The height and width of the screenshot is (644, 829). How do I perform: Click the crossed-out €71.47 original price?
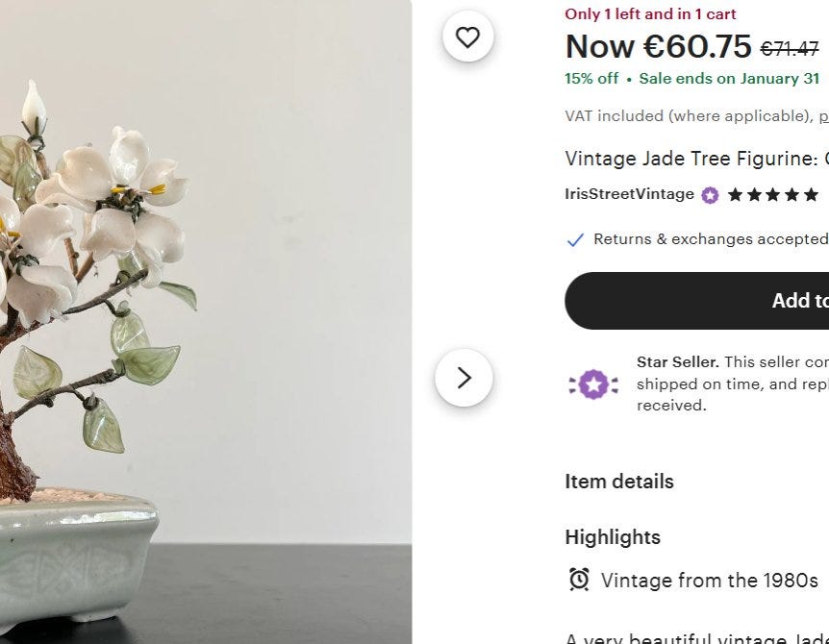[789, 49]
